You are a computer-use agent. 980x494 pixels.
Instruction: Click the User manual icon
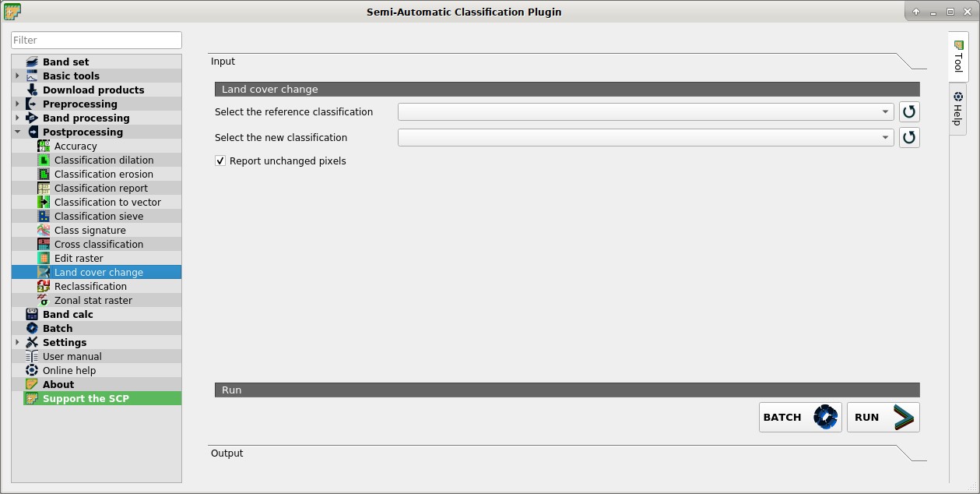click(x=32, y=356)
